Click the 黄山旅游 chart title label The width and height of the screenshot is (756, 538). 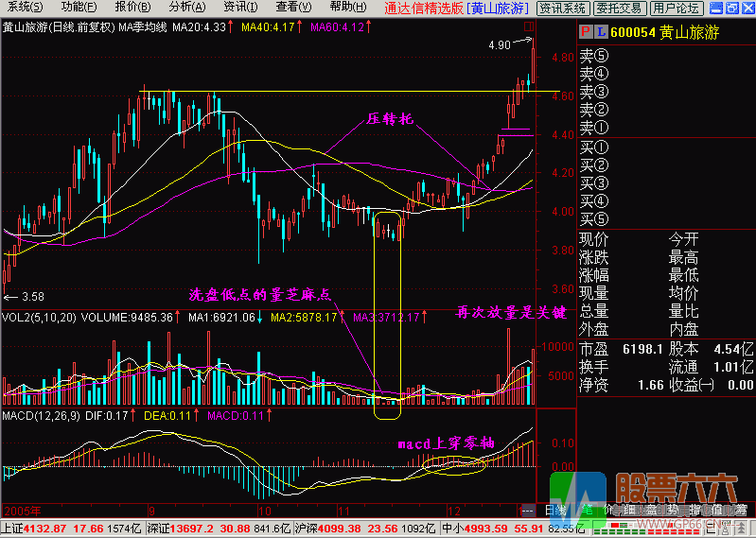(x=25, y=26)
